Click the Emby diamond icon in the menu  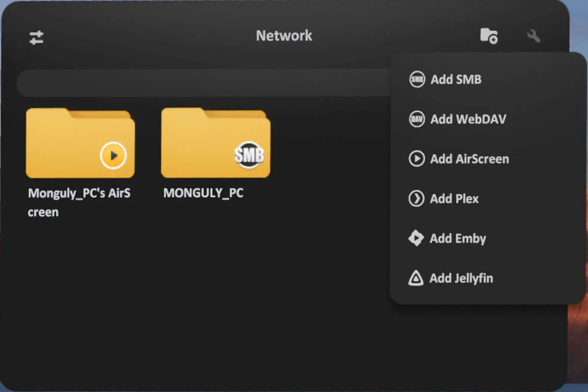[x=416, y=238]
